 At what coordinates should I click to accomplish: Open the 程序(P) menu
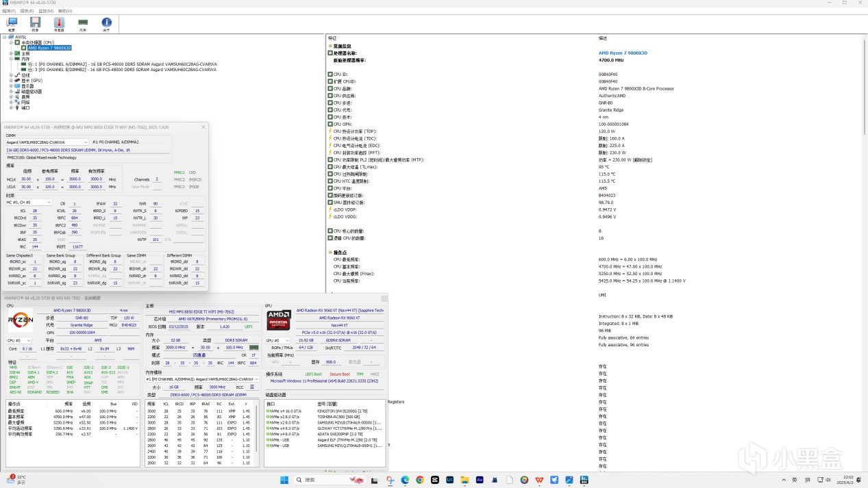point(9,11)
